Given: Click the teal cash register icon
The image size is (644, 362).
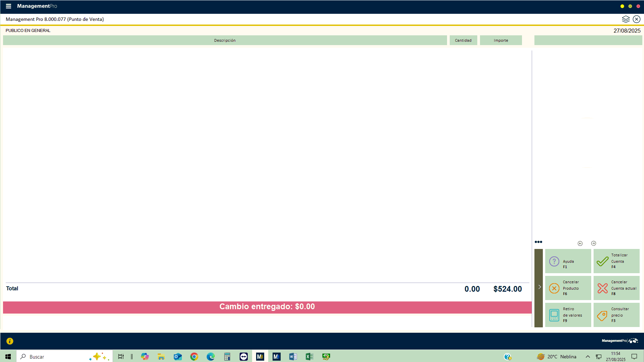Looking at the screenshot, I should 554,315.
